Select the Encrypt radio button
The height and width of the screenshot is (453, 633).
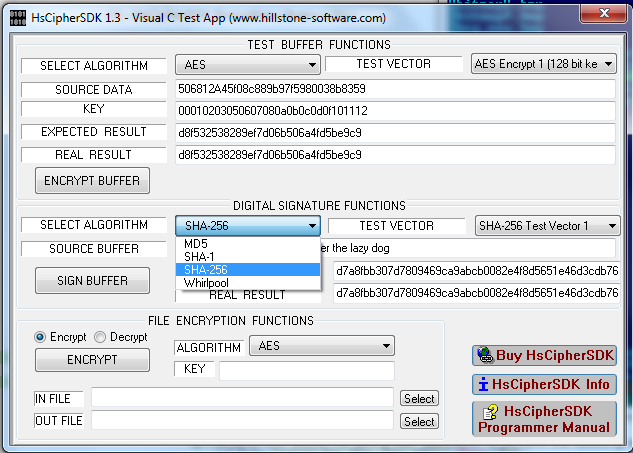click(40, 337)
